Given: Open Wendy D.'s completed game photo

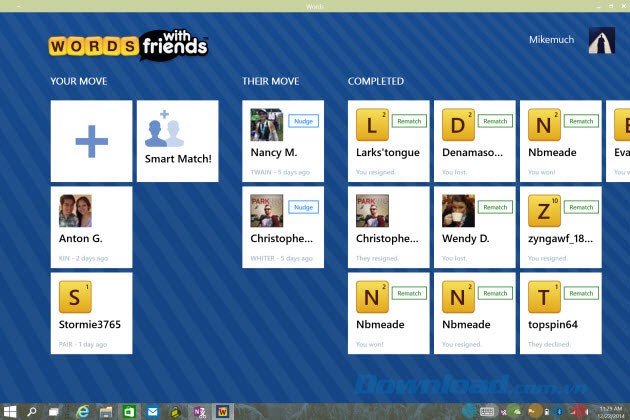Looking at the screenshot, I should (458, 211).
